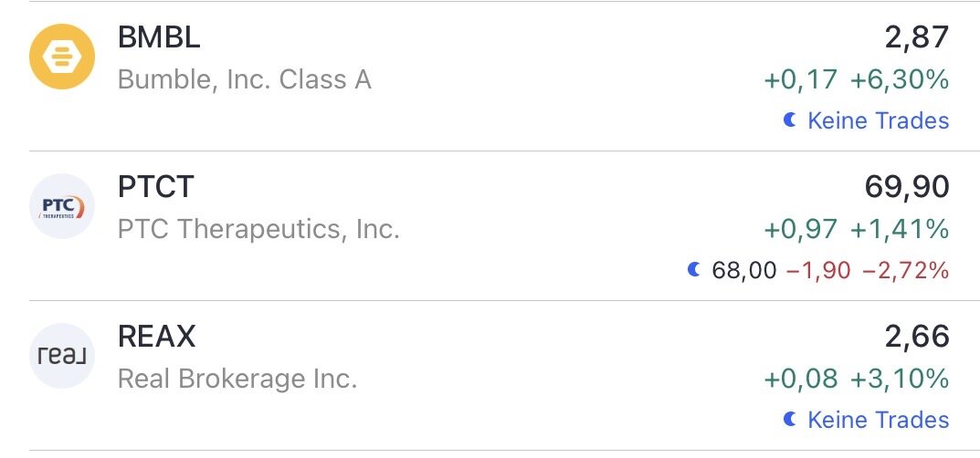Select Bumble, Inc. Class A company name
The height and width of the screenshot is (458, 980).
(245, 79)
